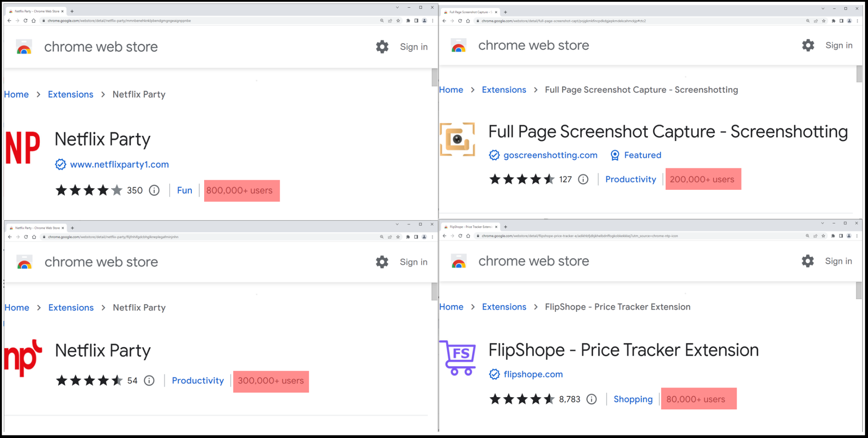Viewport: 868px width, 438px height.
Task: Open Chrome three-dot menu in FlipShope window
Action: [x=857, y=236]
